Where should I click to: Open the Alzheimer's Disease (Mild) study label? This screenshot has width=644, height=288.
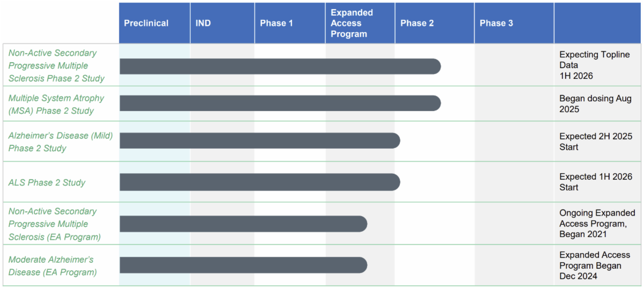coord(60,142)
